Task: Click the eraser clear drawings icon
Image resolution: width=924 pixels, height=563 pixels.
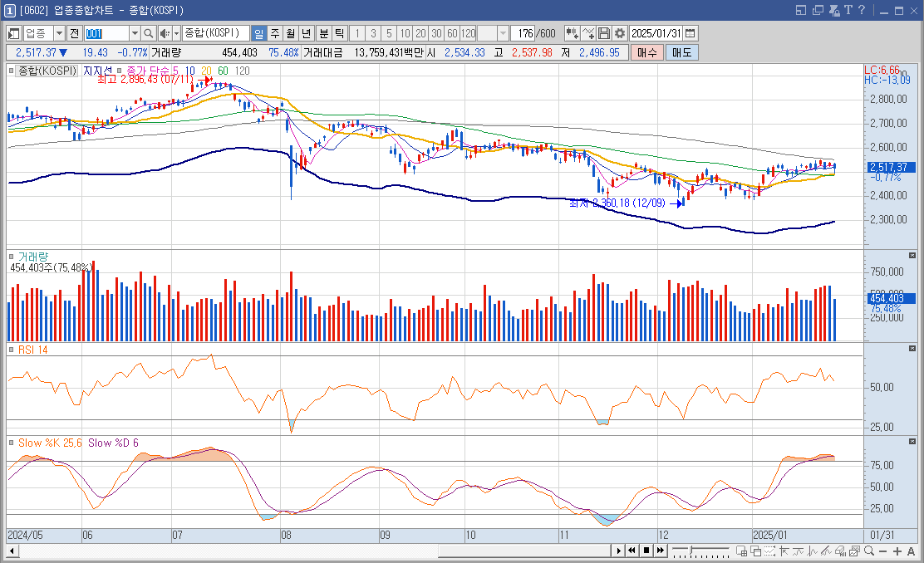Action: click(x=840, y=551)
